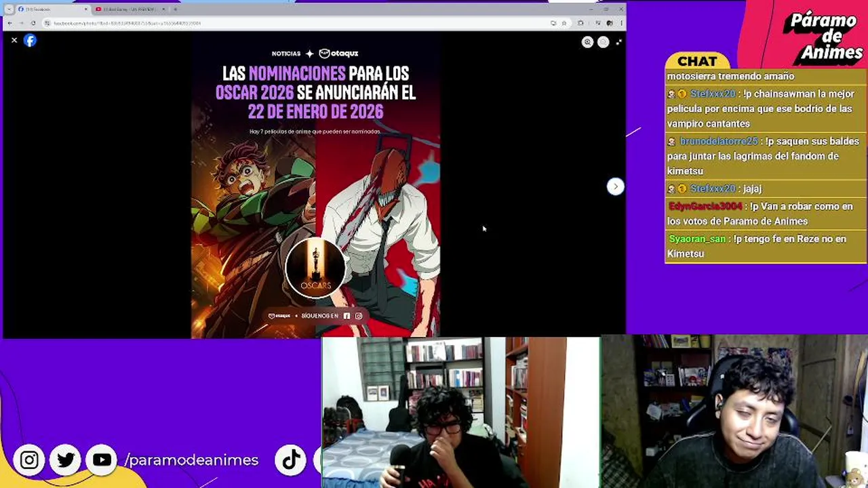The width and height of the screenshot is (868, 488).
Task: Open the Chrome profile avatar
Action: (x=610, y=23)
